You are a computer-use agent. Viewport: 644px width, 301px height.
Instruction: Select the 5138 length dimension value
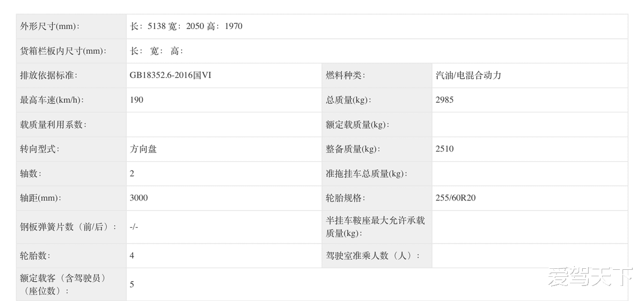click(x=156, y=26)
